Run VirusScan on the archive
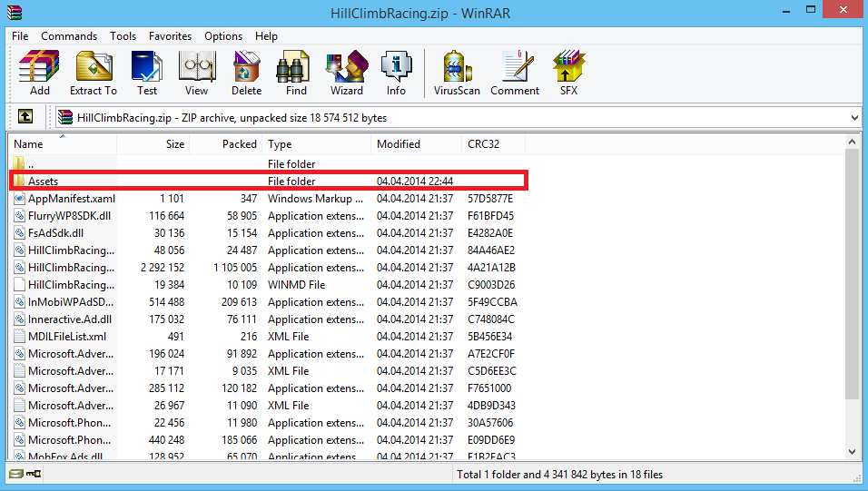Image resolution: width=868 pixels, height=491 pixels. pyautogui.click(x=457, y=73)
